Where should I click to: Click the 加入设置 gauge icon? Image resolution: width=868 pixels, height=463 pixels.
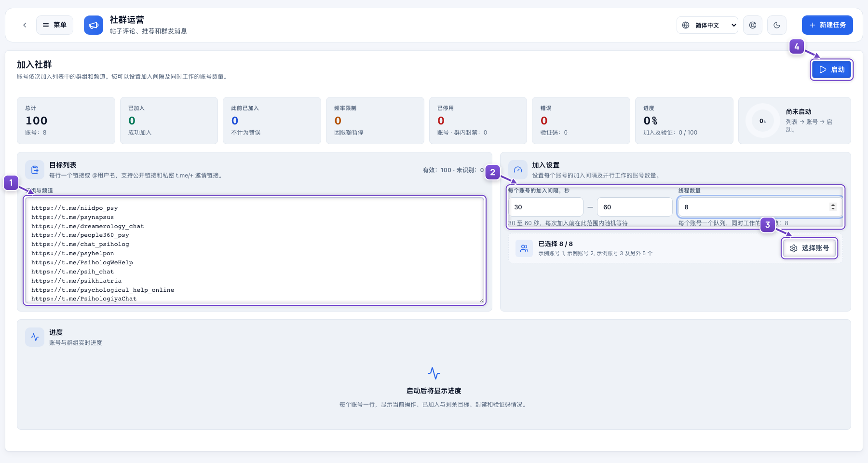(518, 170)
